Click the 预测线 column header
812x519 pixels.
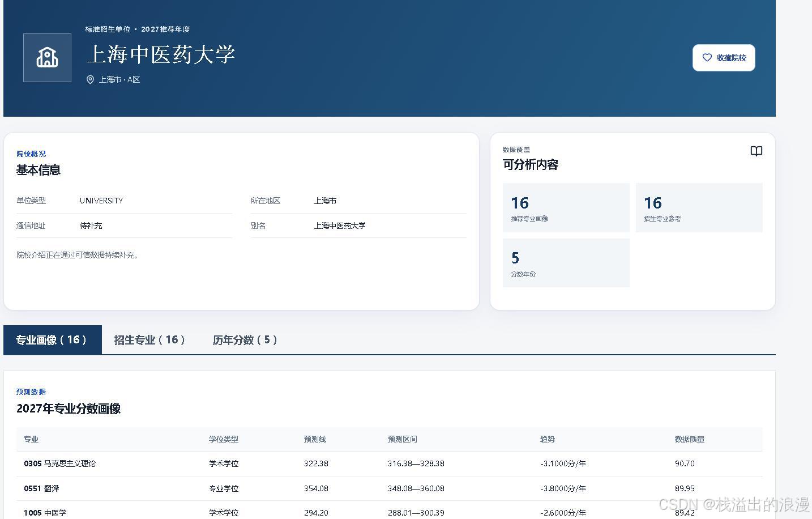pos(315,439)
